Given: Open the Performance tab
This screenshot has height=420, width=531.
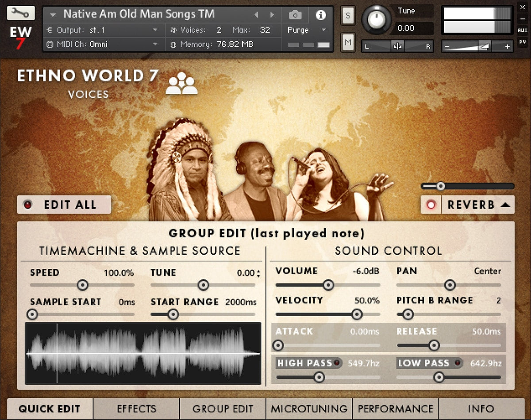Looking at the screenshot, I should tap(396, 409).
